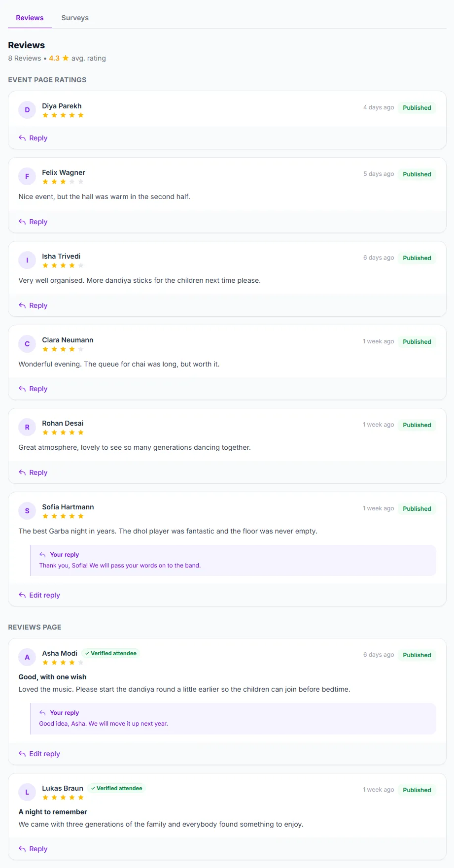
Task: Click Felix Wagner's avatar letter F
Action: point(27,176)
